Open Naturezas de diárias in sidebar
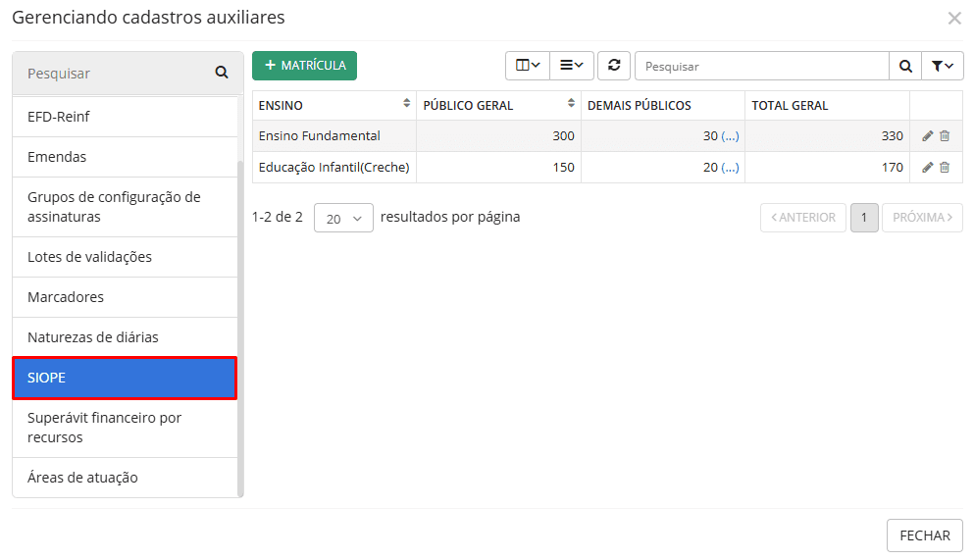The image size is (974, 560). [x=125, y=337]
